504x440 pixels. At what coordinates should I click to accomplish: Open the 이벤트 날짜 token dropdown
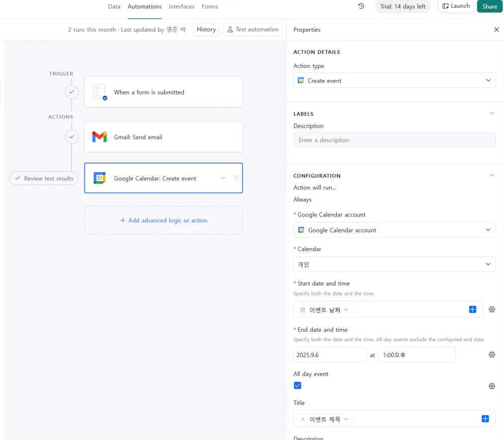click(324, 310)
